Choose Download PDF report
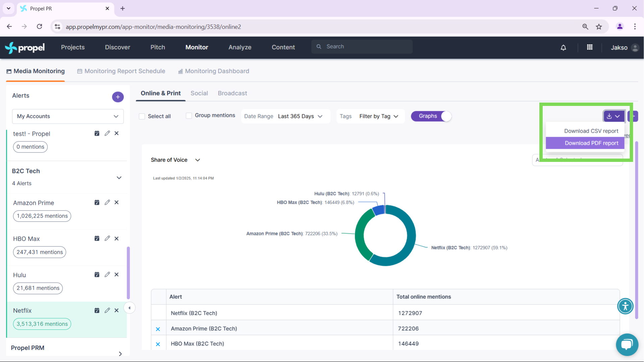 tap(585, 143)
